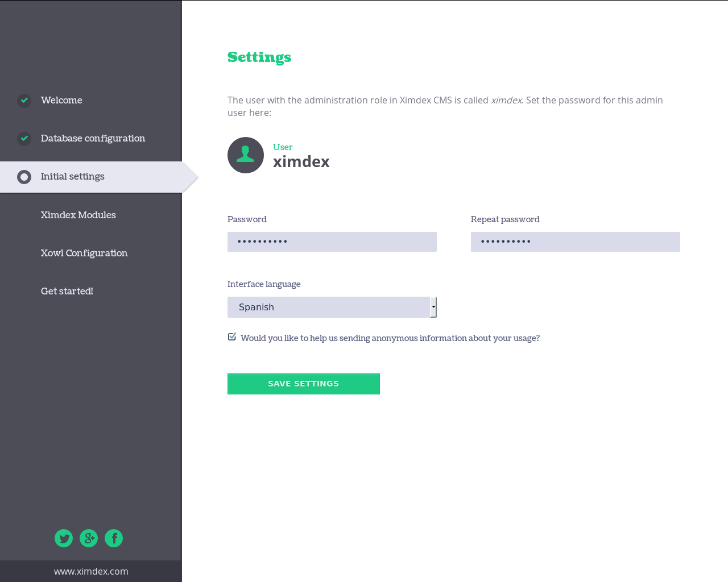Click the ximdex user avatar icon
Image resolution: width=728 pixels, height=582 pixels.
point(246,155)
